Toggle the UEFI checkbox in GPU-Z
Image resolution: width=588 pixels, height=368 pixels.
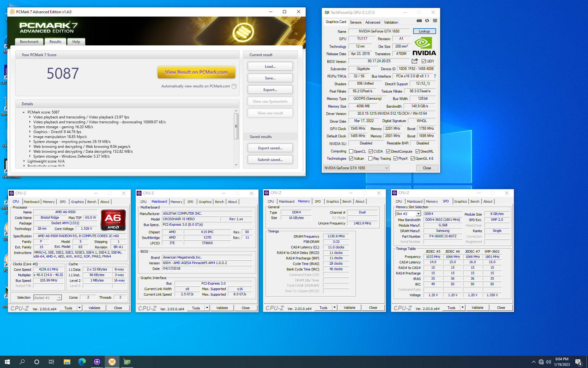pos(424,61)
